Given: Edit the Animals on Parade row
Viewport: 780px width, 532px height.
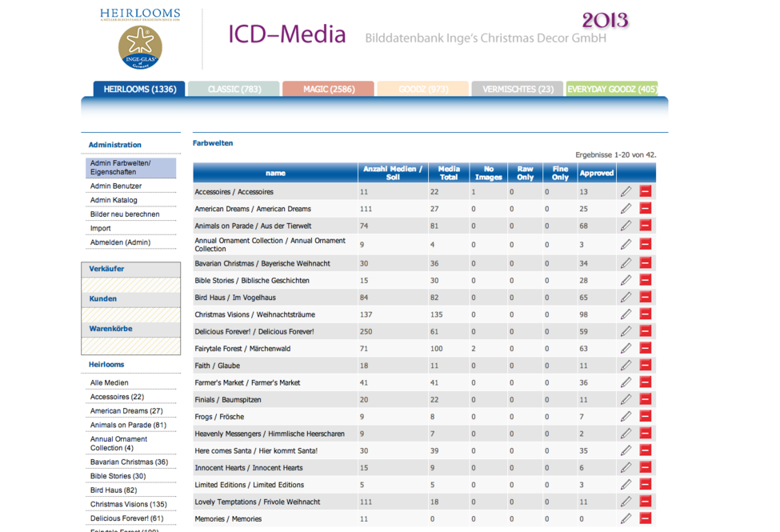Looking at the screenshot, I should pyautogui.click(x=626, y=226).
